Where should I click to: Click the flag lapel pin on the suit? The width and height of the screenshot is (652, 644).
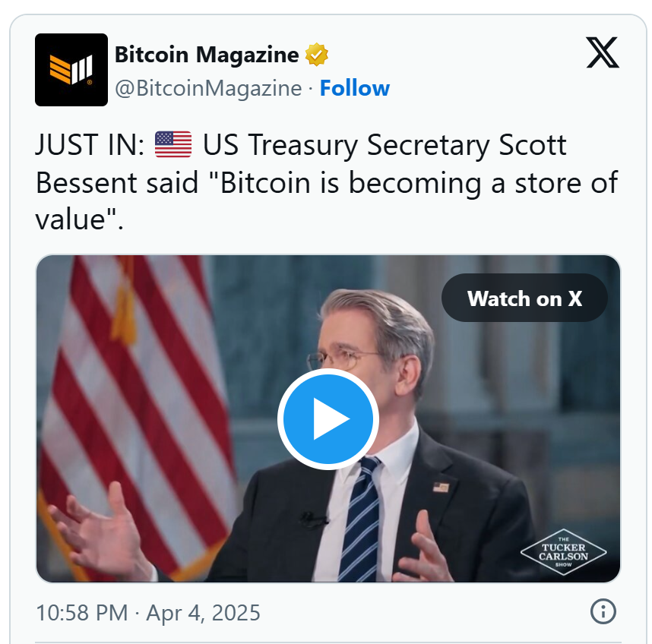(442, 488)
